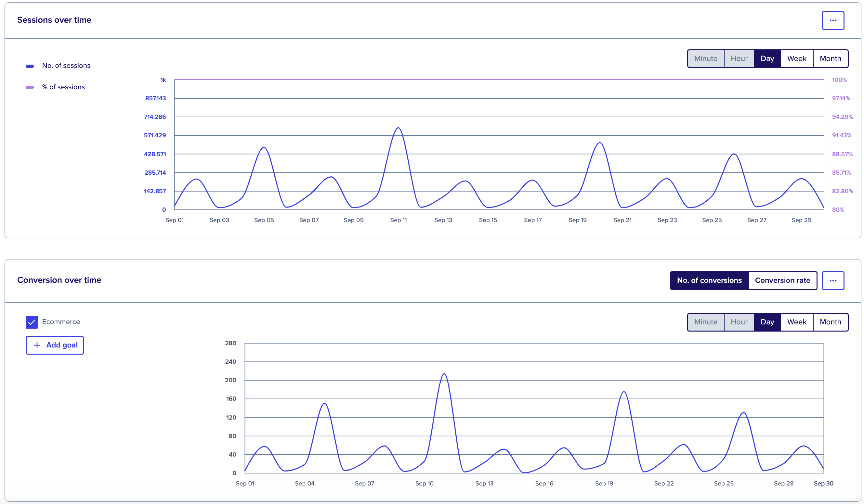Select Day granularity in Sessions chart
This screenshot has height=504, width=864.
click(767, 58)
